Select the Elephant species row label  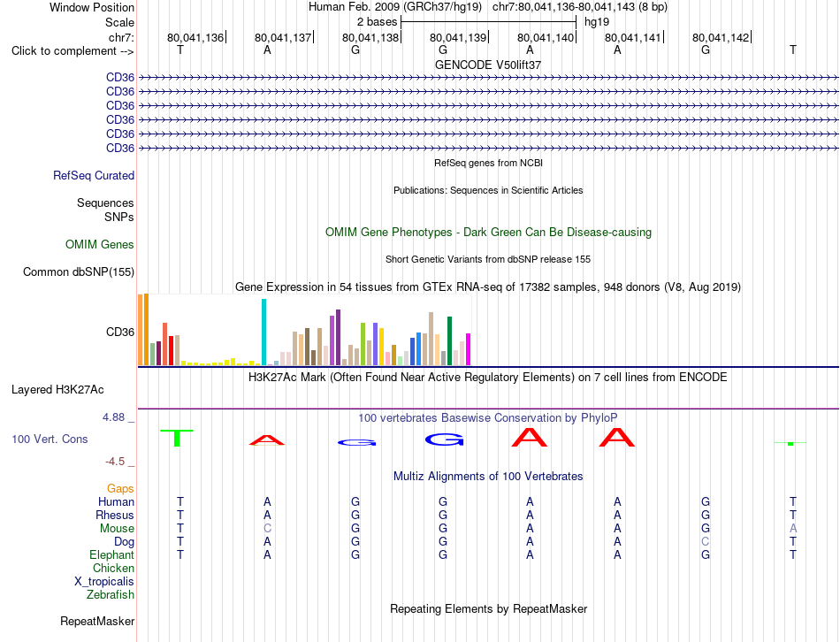click(111, 554)
